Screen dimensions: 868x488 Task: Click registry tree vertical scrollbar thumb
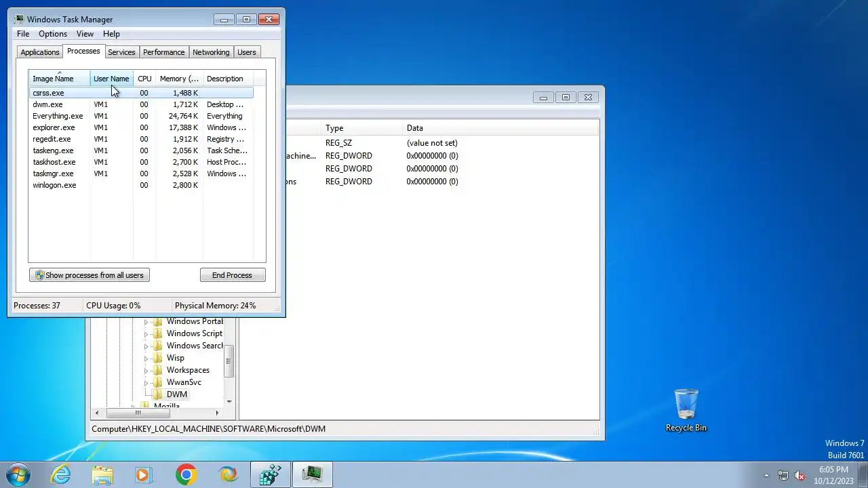tap(229, 362)
